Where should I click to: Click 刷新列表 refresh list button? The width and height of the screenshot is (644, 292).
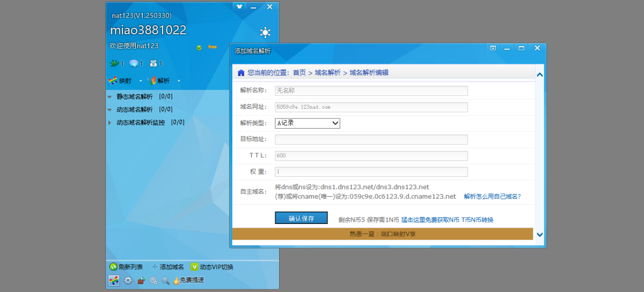126,267
